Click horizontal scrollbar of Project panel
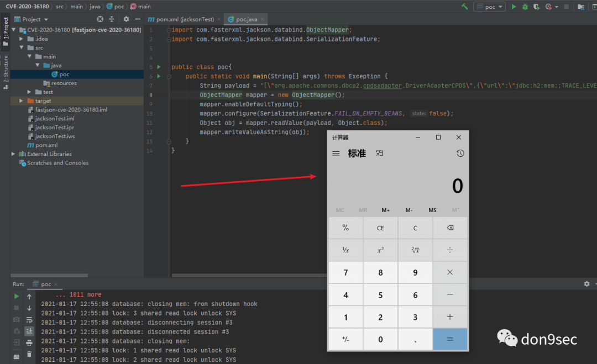Screen dimensions: 597x364 (49, 276)
